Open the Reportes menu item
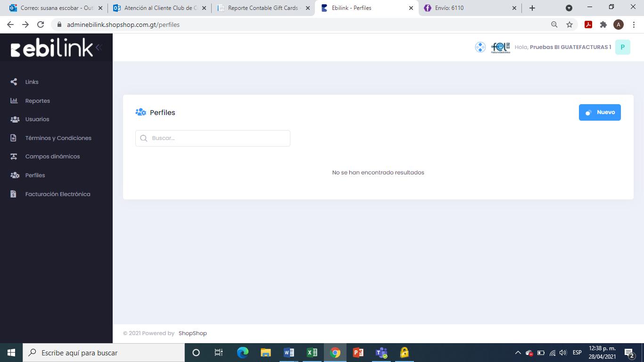Image resolution: width=644 pixels, height=362 pixels. [38, 101]
